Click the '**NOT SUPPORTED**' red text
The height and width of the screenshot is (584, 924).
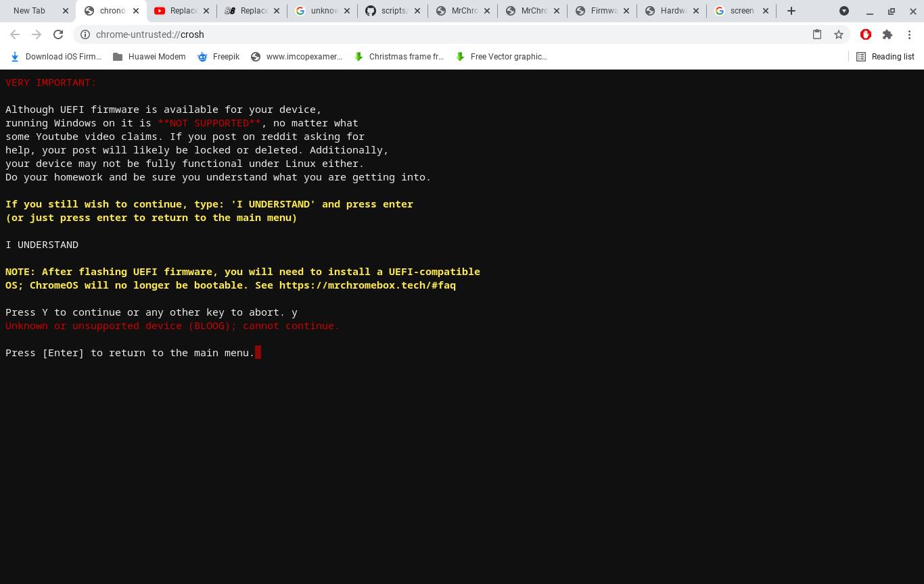pos(209,123)
